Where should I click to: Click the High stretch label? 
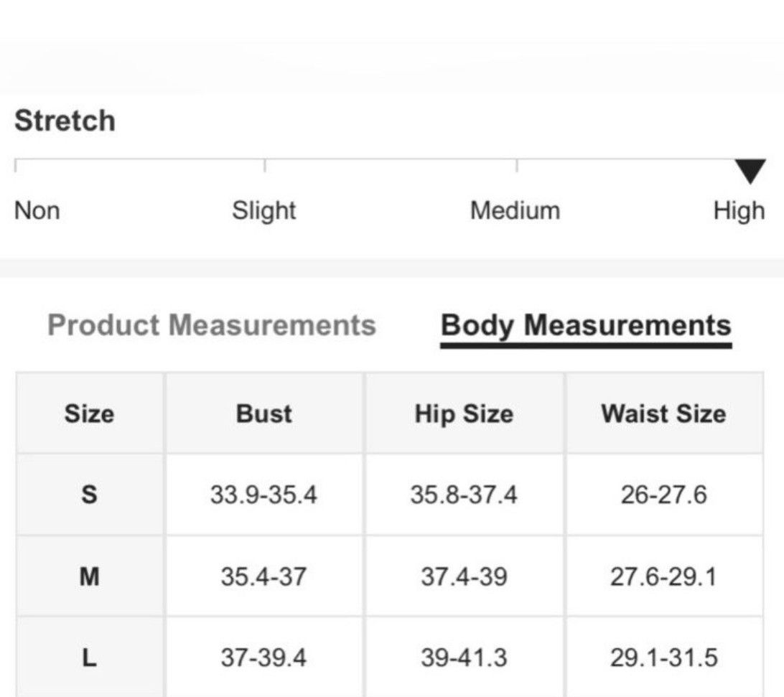click(x=739, y=212)
